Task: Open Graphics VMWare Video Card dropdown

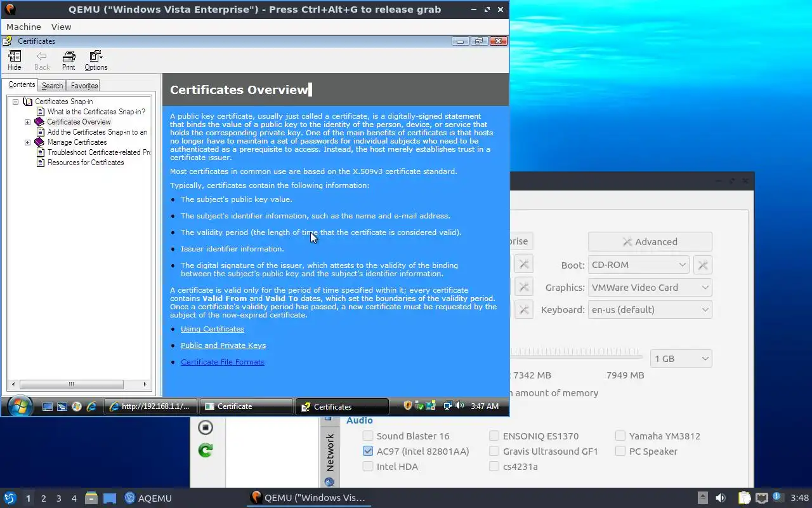Action: click(x=650, y=287)
